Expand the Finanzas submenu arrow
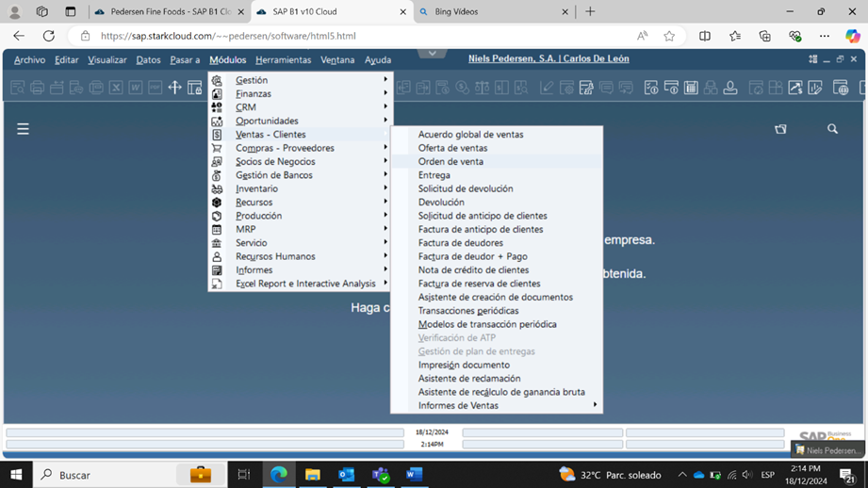868x488 pixels. (x=385, y=93)
